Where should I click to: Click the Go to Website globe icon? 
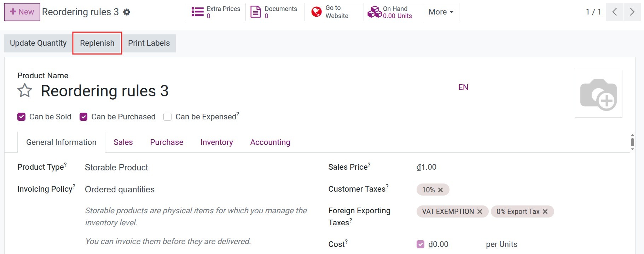click(x=316, y=12)
